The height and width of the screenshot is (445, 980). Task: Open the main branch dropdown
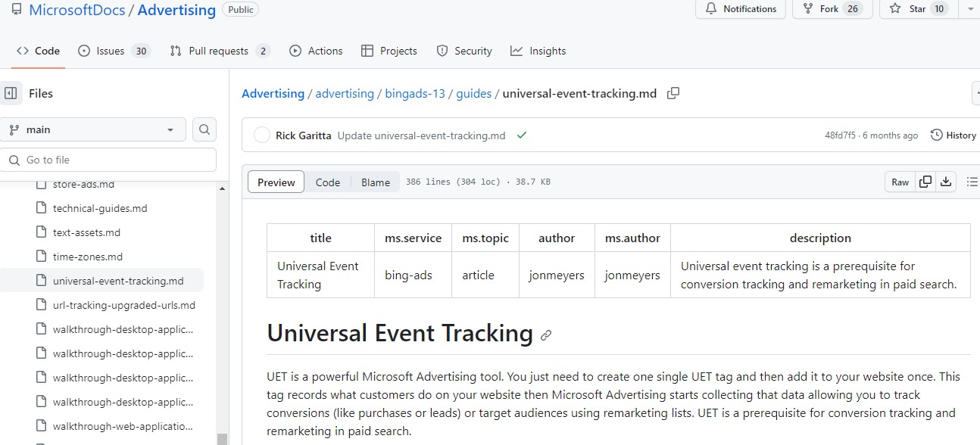click(93, 129)
